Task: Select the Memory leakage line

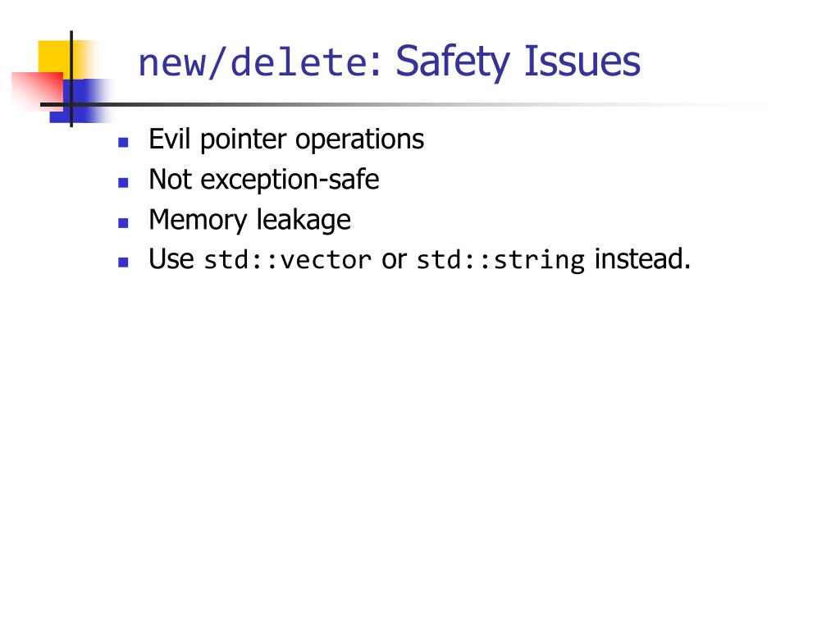Action: pos(249,220)
